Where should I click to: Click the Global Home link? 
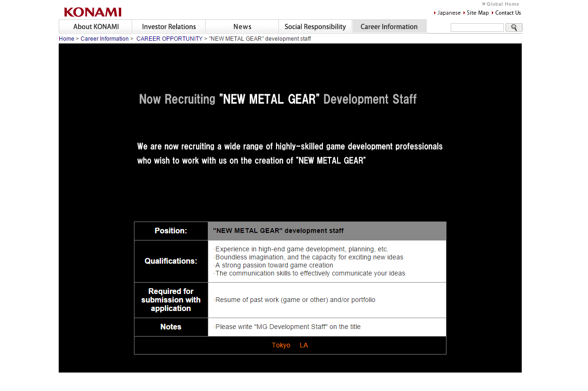click(x=501, y=4)
